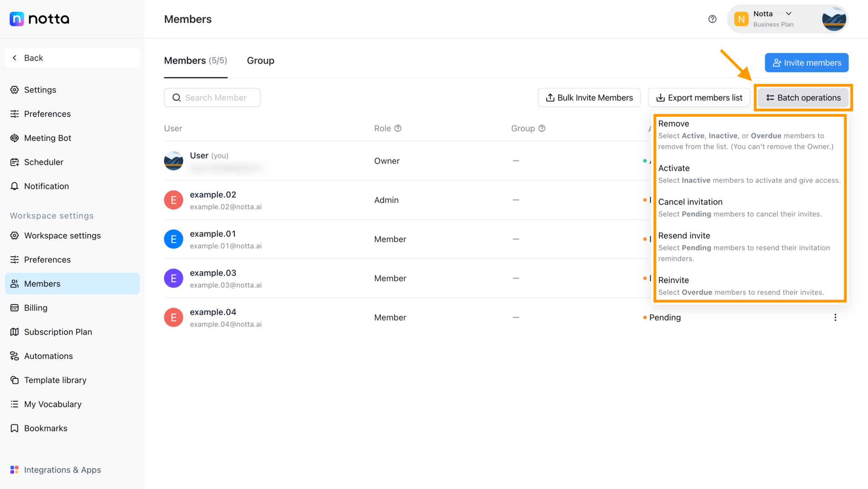The image size is (868, 489).
Task: Open Template library
Action: click(72, 380)
